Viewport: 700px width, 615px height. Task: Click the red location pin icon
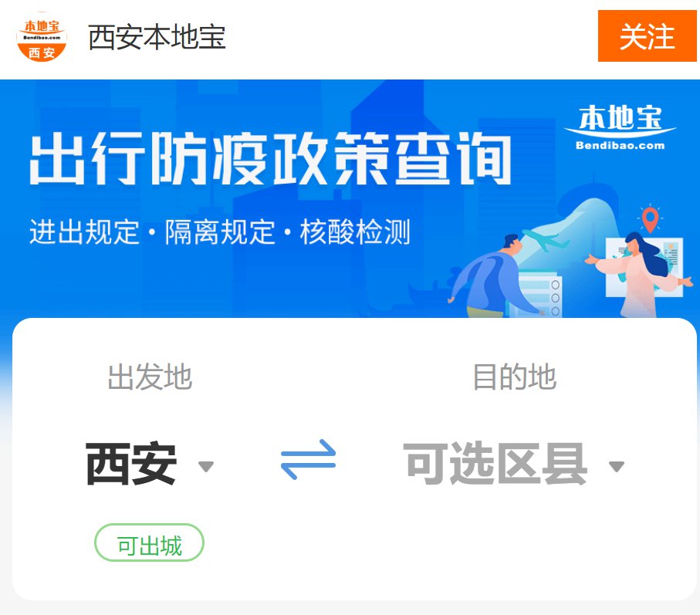(x=650, y=218)
